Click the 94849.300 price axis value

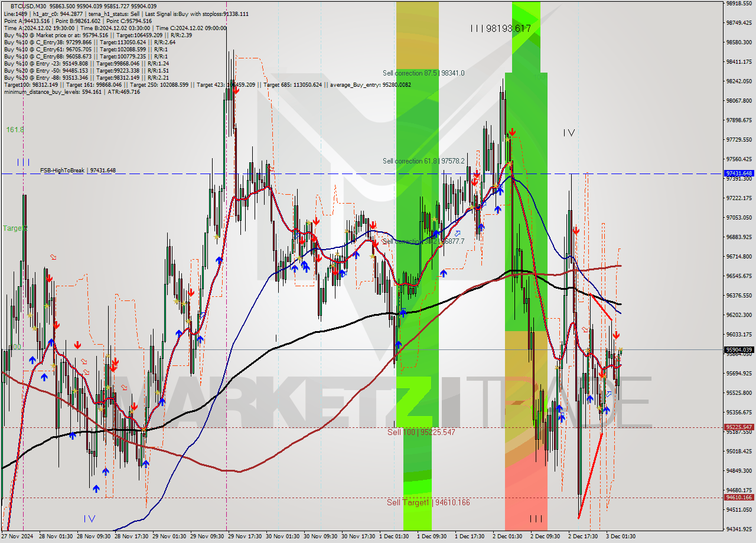coord(739,470)
